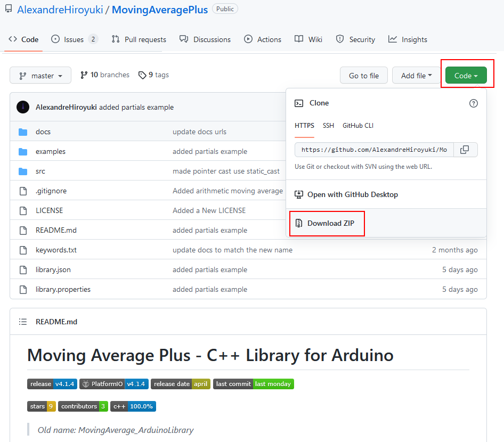504x442 pixels.
Task: Open the AlexandreHiroyuki owner link in header
Action: (60, 10)
